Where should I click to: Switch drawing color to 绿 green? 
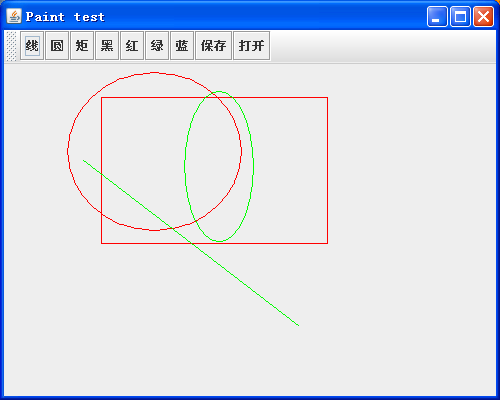157,46
